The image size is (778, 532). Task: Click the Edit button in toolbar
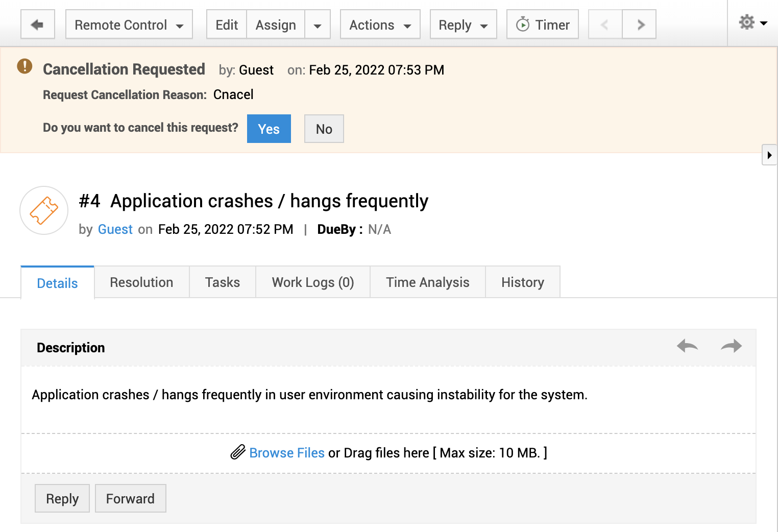[x=227, y=25]
